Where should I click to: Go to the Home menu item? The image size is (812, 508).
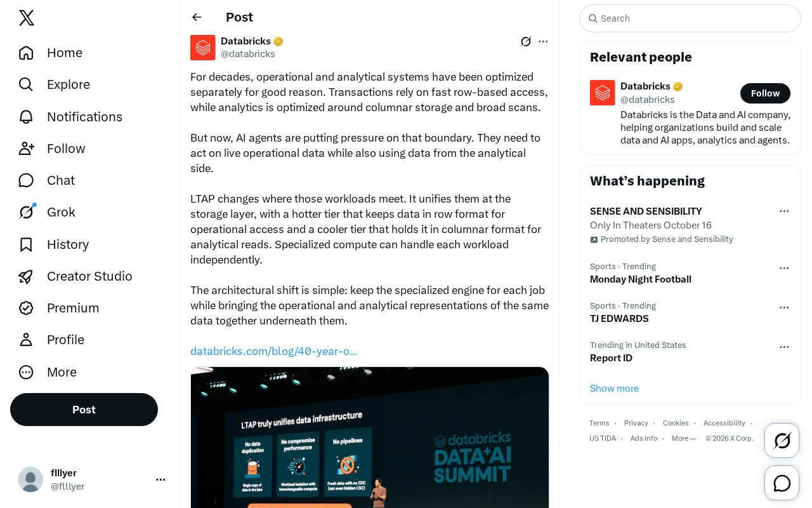click(x=51, y=53)
